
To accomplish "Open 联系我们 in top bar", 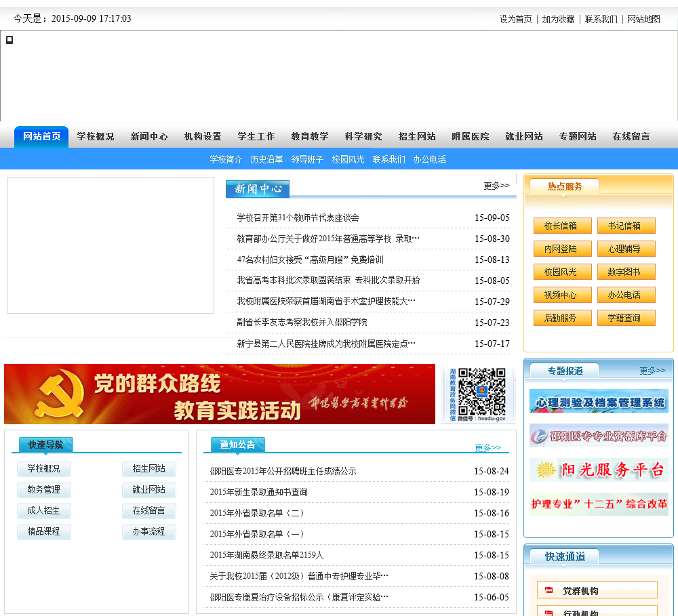I will (x=601, y=19).
